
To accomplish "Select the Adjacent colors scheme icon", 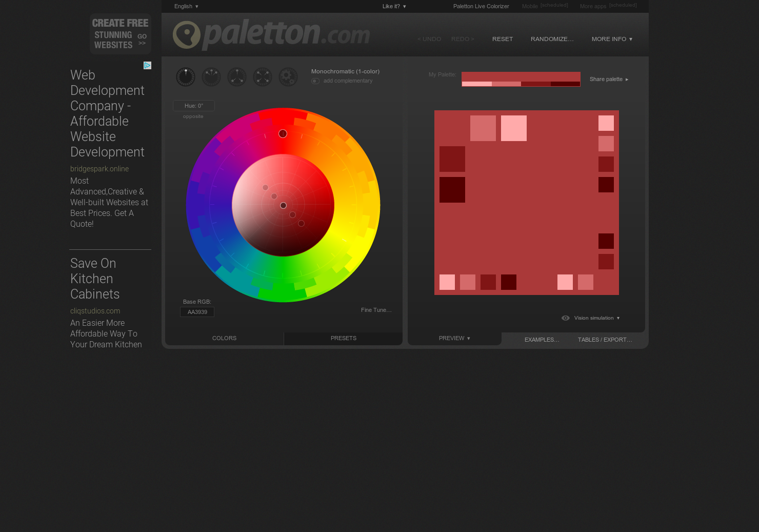I will pyautogui.click(x=211, y=77).
